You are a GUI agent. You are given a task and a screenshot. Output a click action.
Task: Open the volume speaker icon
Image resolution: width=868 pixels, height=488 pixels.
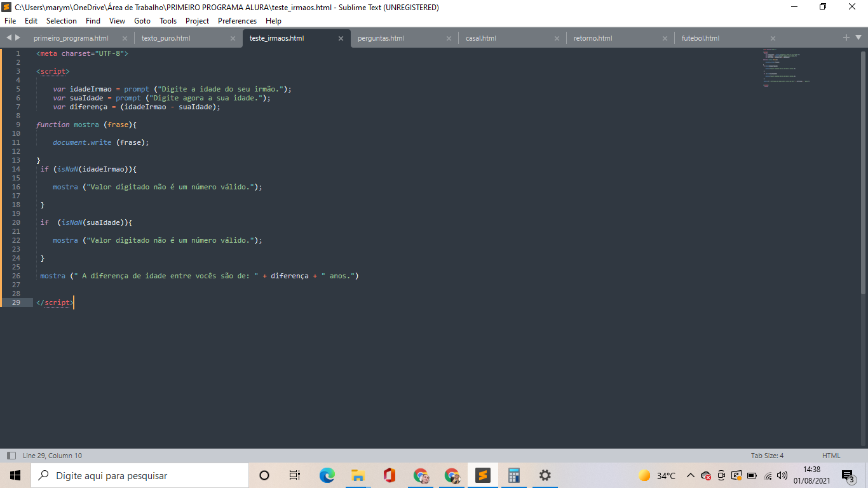click(782, 475)
